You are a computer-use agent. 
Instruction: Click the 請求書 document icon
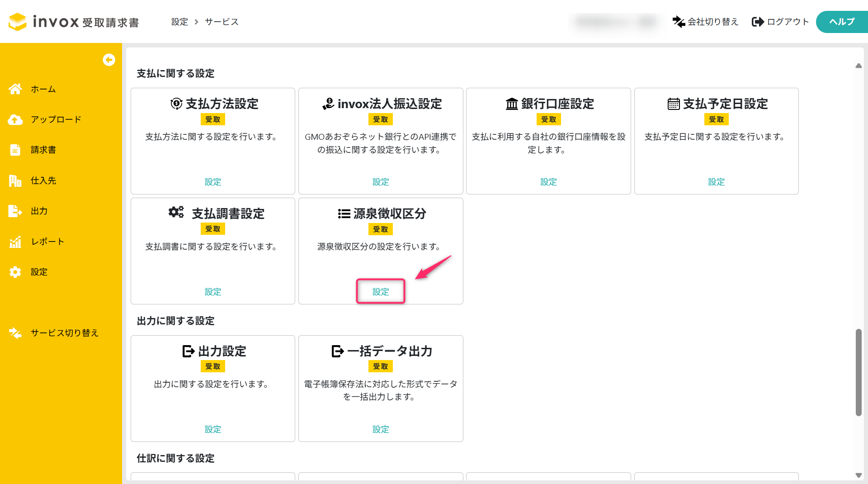(15, 150)
